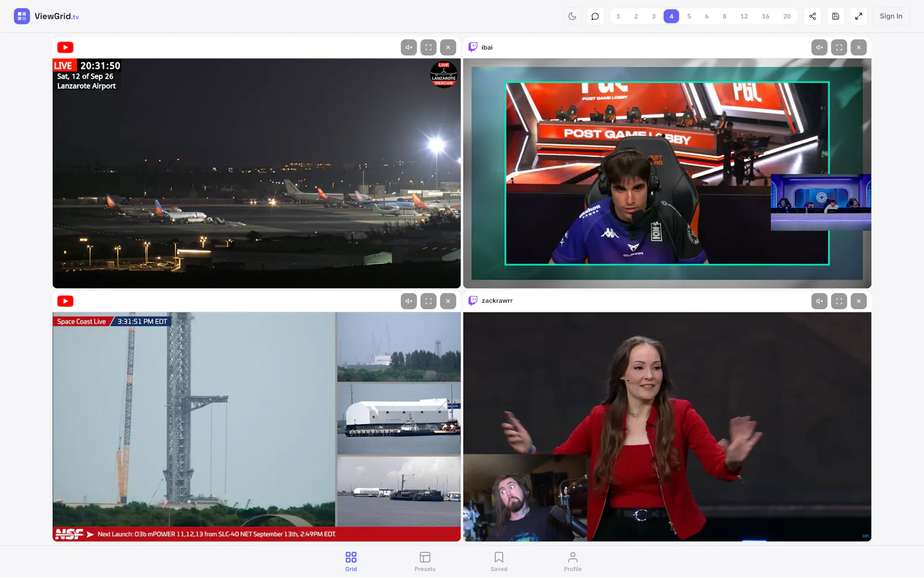Click the Lanzarote Airport video player
Viewport: 924px width, 578px height.
(256, 173)
